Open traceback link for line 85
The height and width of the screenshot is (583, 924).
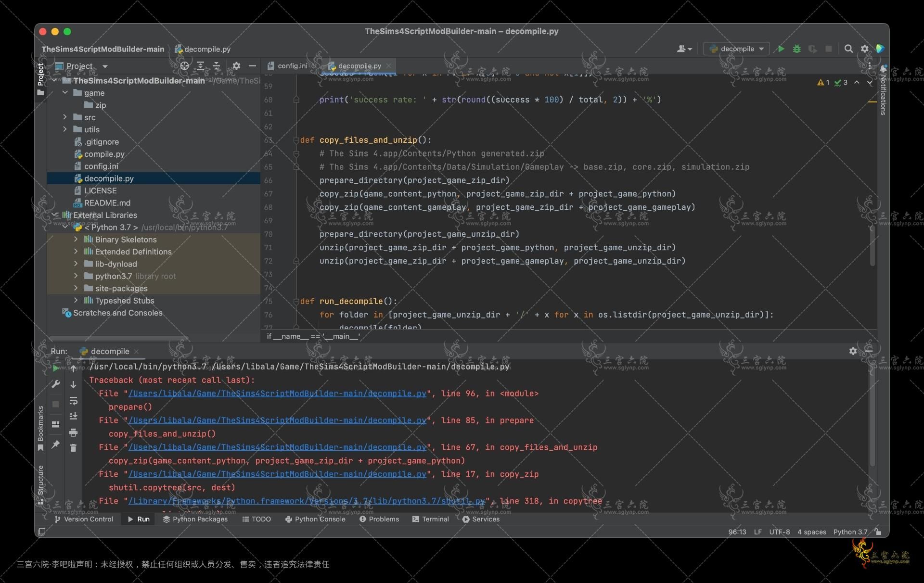tap(277, 420)
